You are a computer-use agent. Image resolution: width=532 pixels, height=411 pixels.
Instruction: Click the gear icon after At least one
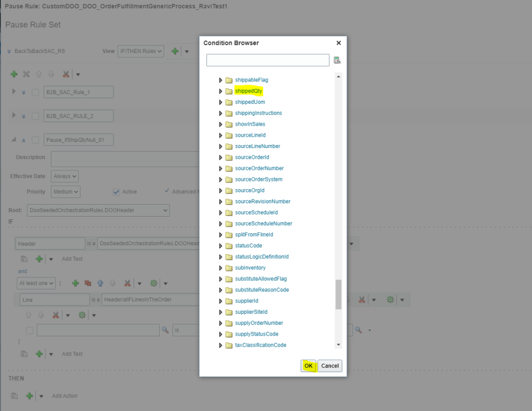(x=153, y=283)
